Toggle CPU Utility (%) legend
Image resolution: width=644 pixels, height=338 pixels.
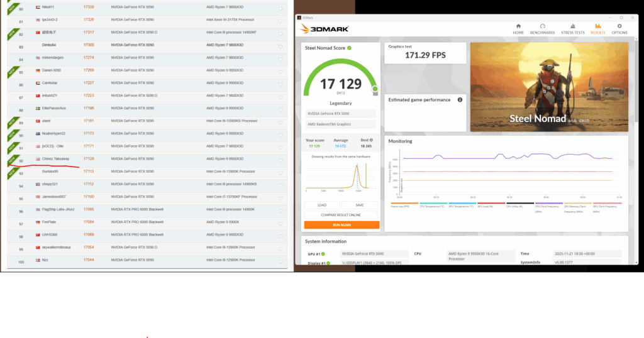tap(520, 205)
